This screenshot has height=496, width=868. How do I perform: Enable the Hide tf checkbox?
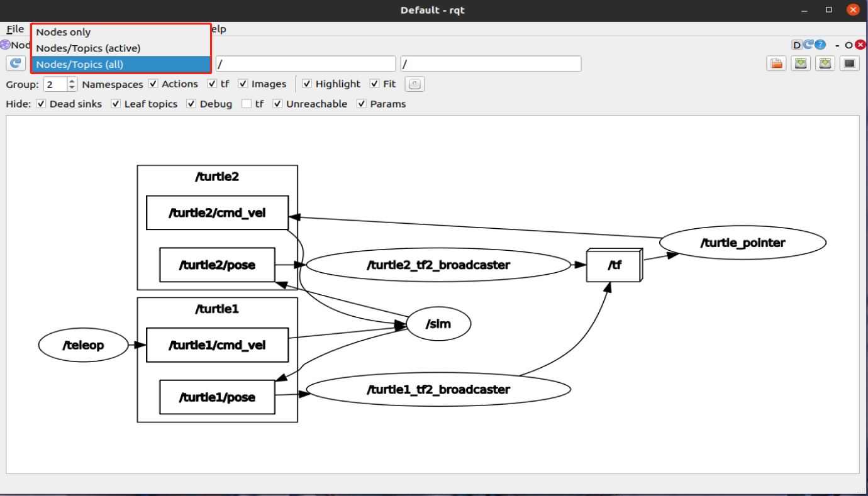click(x=247, y=104)
